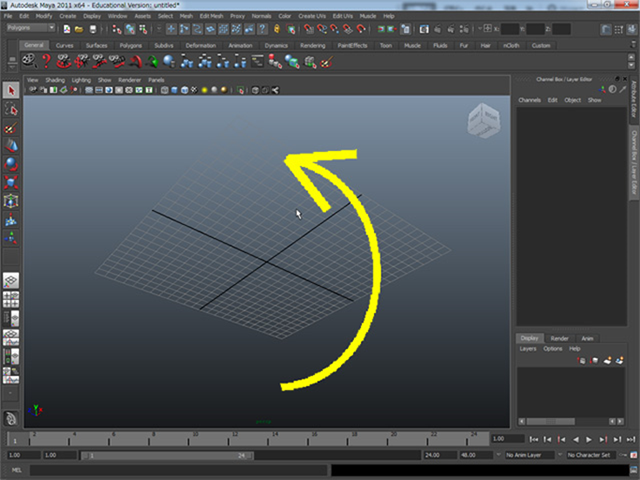The width and height of the screenshot is (640, 480).
Task: Click the New Scene icon
Action: [x=67, y=29]
